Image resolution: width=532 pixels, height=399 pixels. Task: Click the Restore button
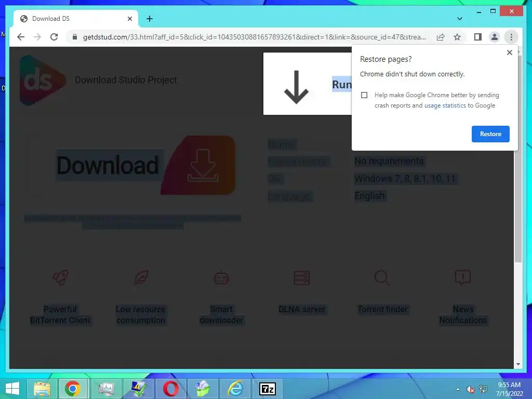tap(490, 134)
